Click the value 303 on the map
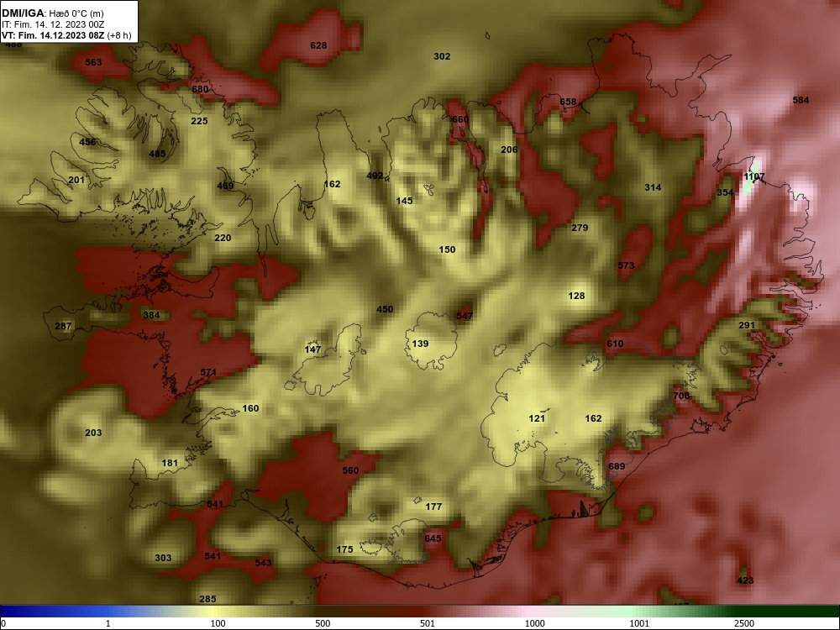The width and height of the screenshot is (840, 630). pyautogui.click(x=163, y=559)
